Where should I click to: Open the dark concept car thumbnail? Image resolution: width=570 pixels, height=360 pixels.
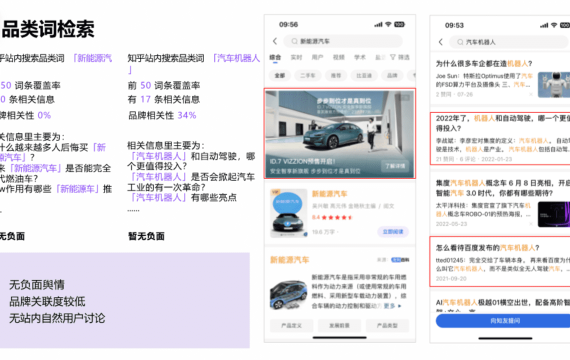[x=554, y=214]
